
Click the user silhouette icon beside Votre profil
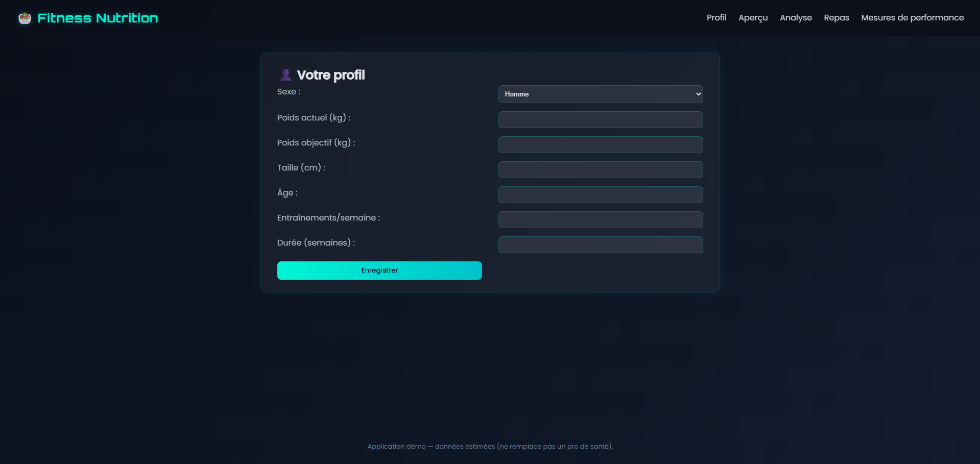[285, 75]
